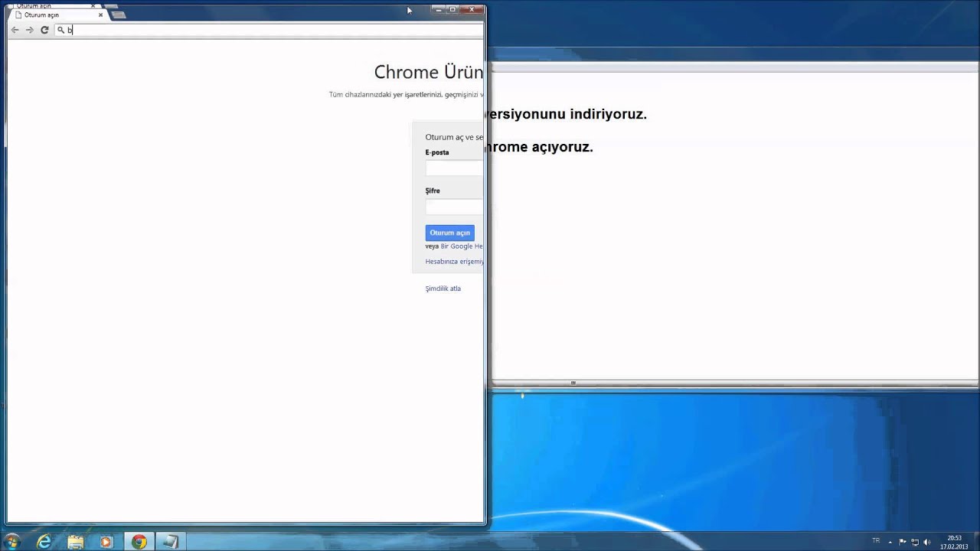
Task: Open the volume speaker icon in tray
Action: coord(927,542)
